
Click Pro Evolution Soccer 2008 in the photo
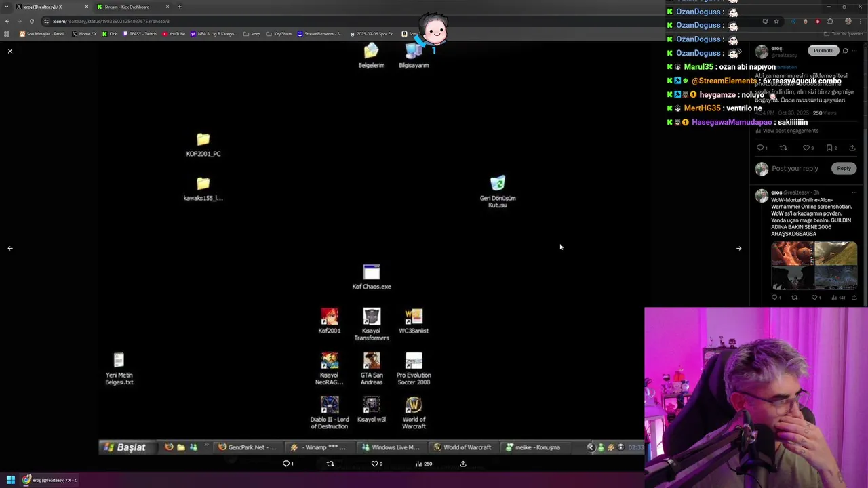tap(414, 369)
